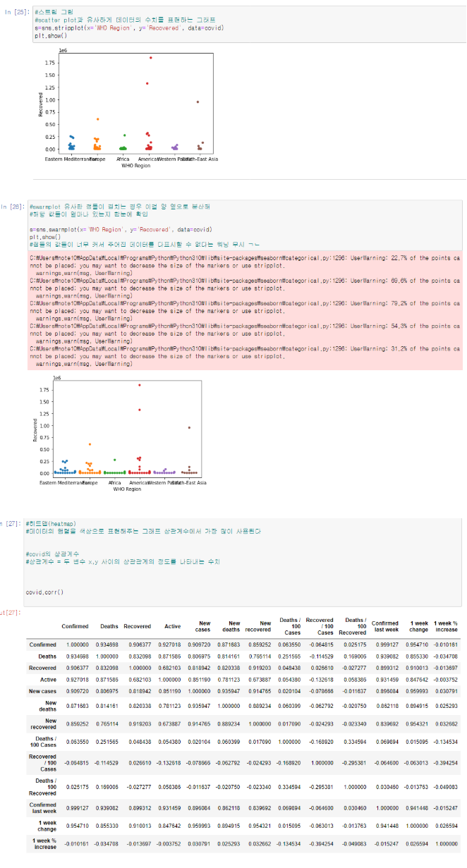
Task: Click 'WHO Region' x-axis label of swarmplot
Action: pos(127,488)
